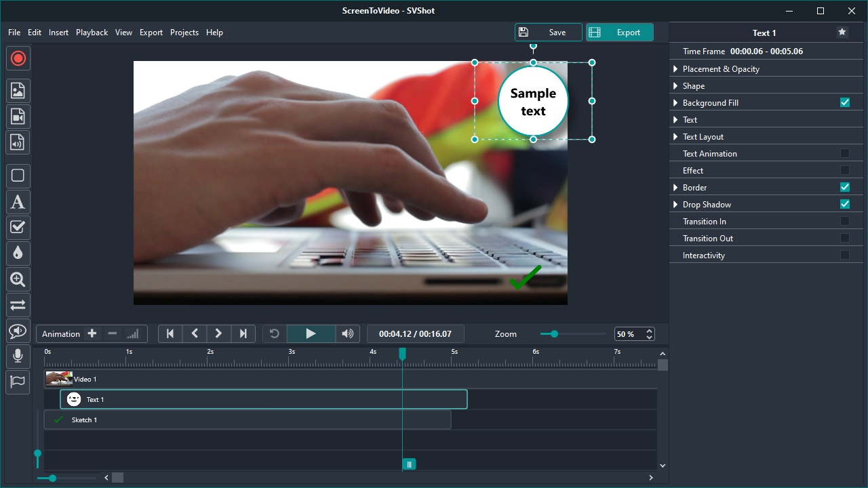868x488 pixels.
Task: Open the Insert menu
Action: tap(58, 33)
